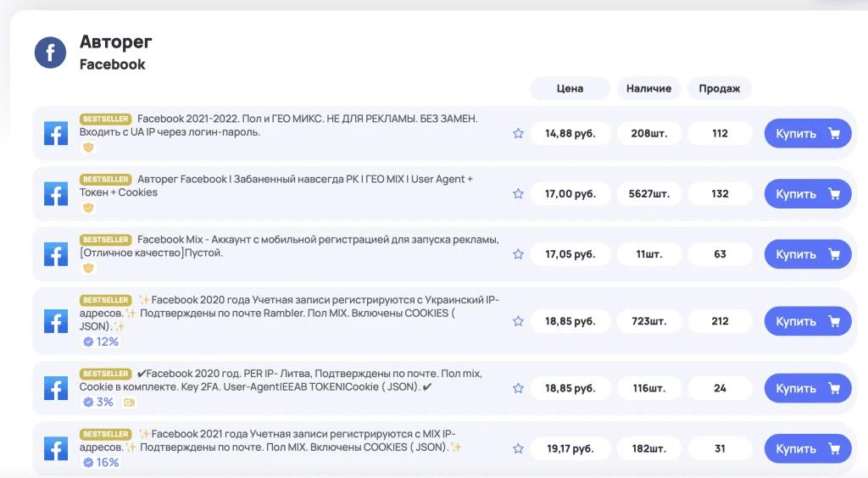The width and height of the screenshot is (868, 478).
Task: Click price 14,88 руб.
Action: click(570, 133)
